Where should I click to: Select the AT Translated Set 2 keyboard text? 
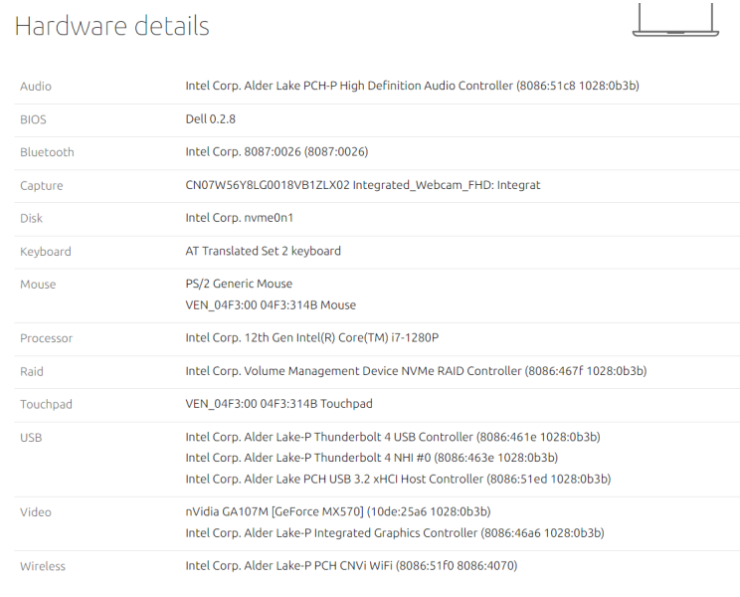click(263, 251)
